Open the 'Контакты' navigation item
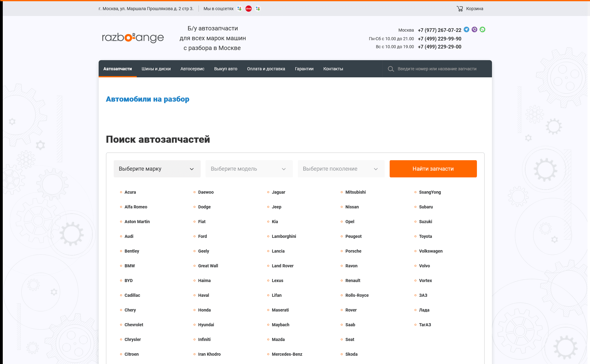The width and height of the screenshot is (590, 364). click(x=333, y=69)
